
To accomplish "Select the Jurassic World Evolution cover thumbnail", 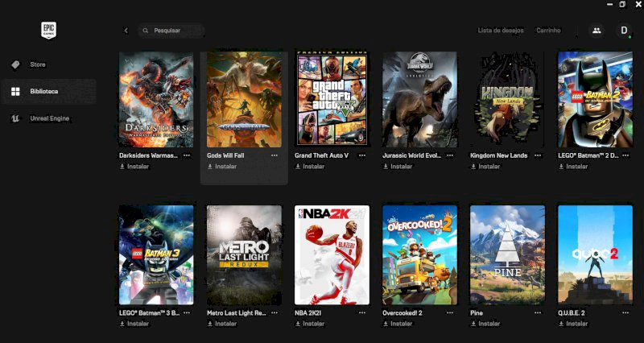I will click(419, 99).
